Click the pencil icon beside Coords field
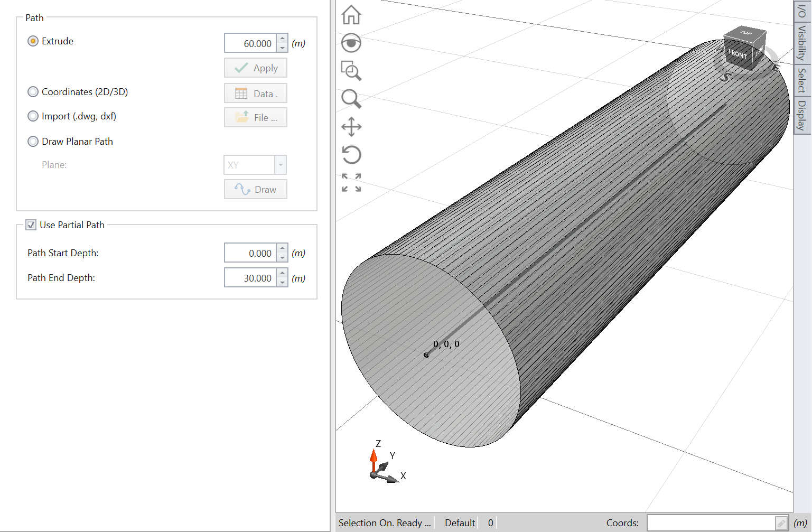 coord(781,523)
